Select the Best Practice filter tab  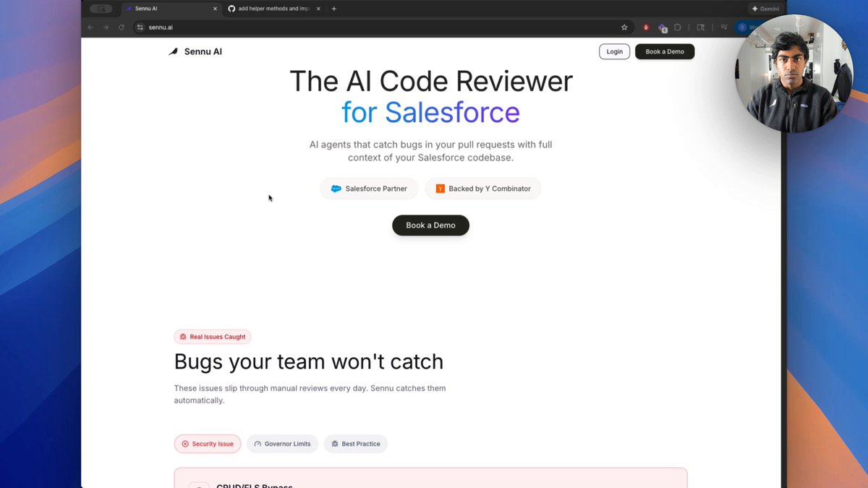356,444
